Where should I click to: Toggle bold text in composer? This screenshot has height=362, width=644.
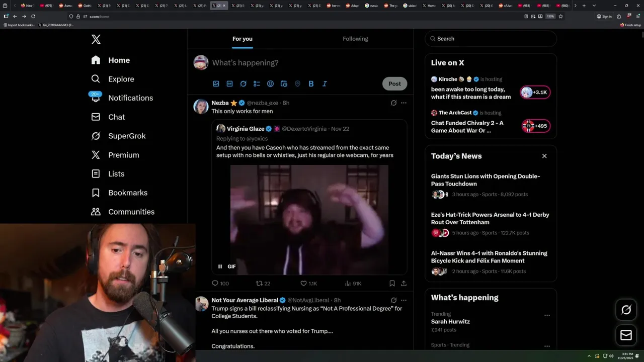[311, 84]
